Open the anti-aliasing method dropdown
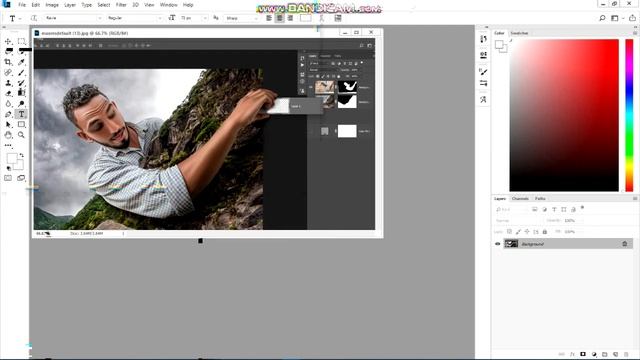The width and height of the screenshot is (640, 360). [x=242, y=18]
